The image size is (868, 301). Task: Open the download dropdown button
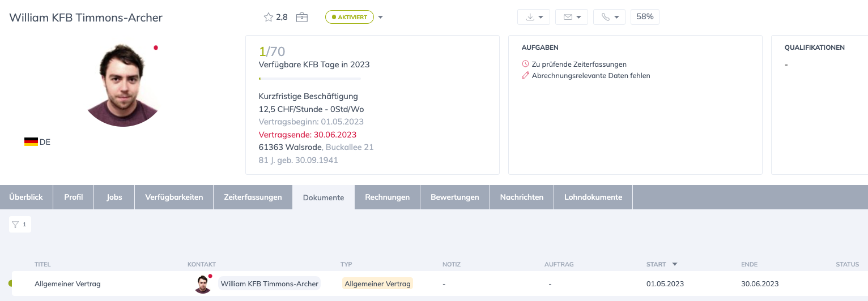[534, 17]
